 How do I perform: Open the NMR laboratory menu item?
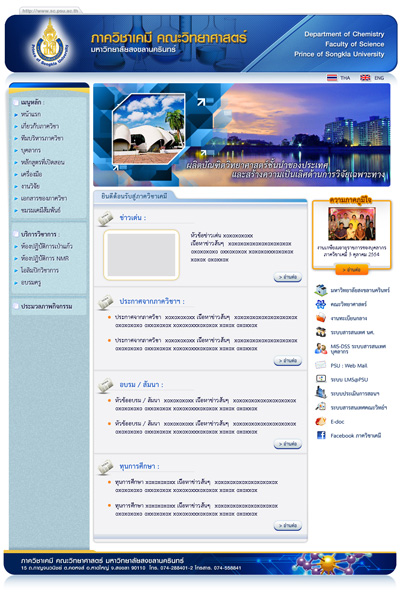(x=45, y=258)
